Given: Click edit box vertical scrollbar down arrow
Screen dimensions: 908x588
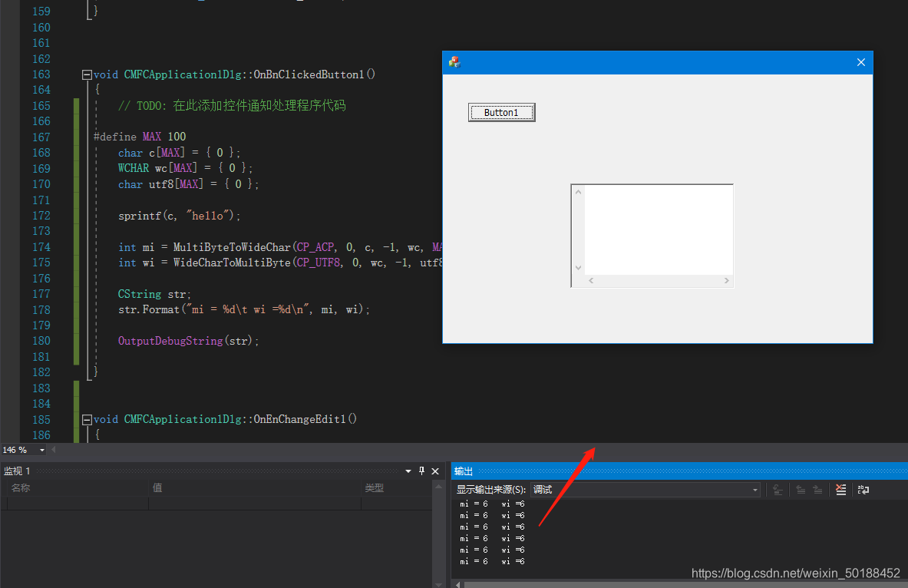Looking at the screenshot, I should pyautogui.click(x=578, y=268).
